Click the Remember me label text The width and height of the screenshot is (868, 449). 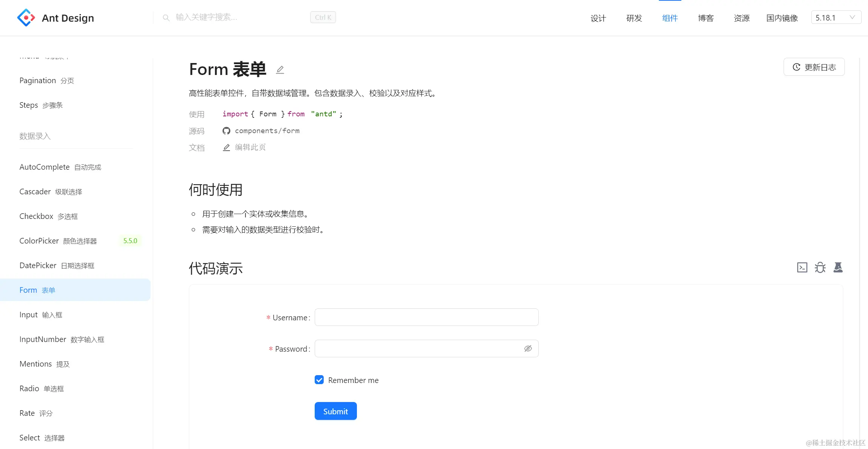[x=353, y=380]
